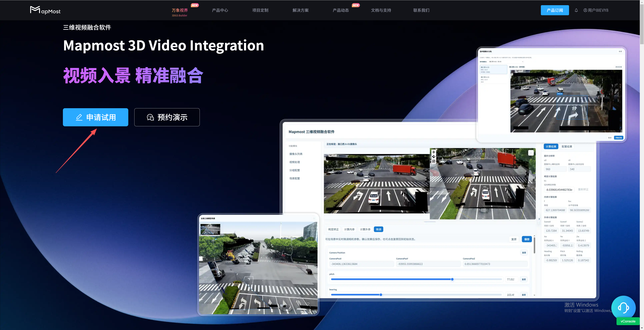Viewport: 644px width, 330px height.
Task: Open 文档与支持 in the top navigation
Action: coord(381,10)
